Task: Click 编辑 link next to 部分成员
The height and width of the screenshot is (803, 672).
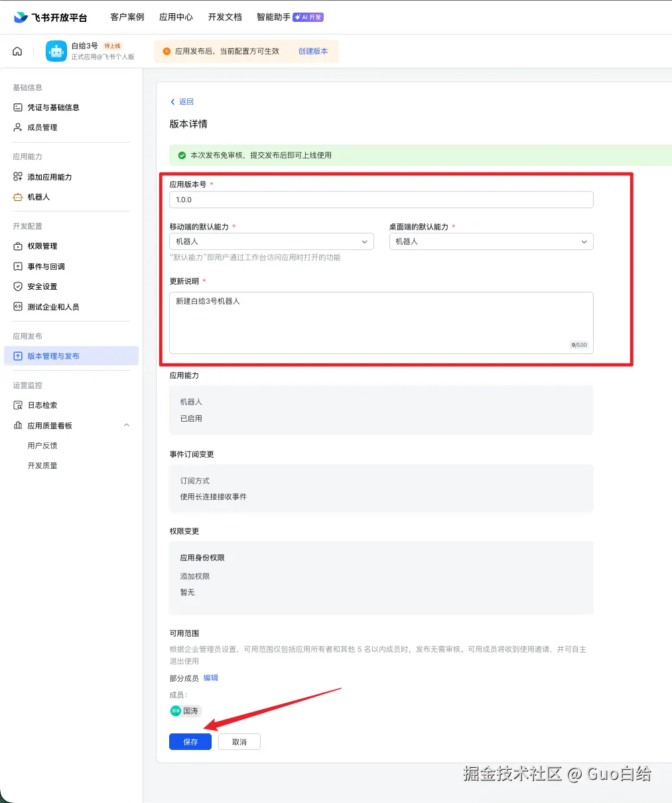Action: point(211,678)
